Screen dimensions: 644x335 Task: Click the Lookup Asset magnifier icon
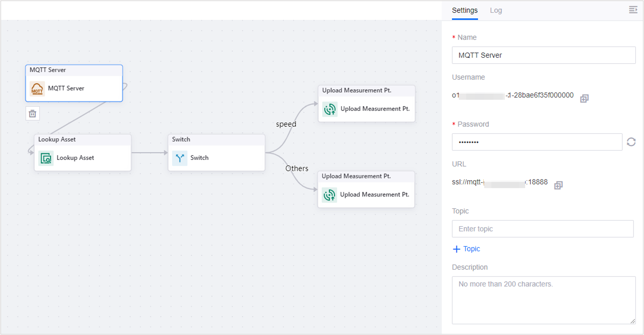pos(46,158)
